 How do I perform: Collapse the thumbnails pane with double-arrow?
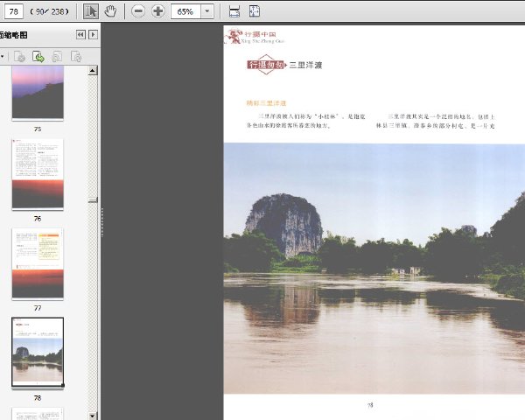[x=80, y=35]
